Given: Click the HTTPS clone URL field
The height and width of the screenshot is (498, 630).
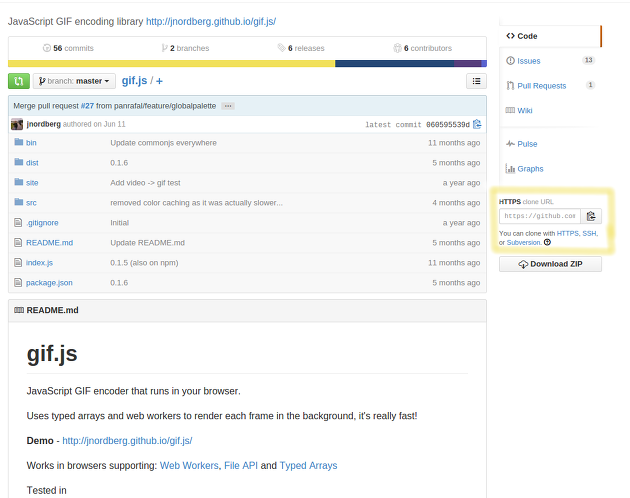Looking at the screenshot, I should click(x=540, y=216).
